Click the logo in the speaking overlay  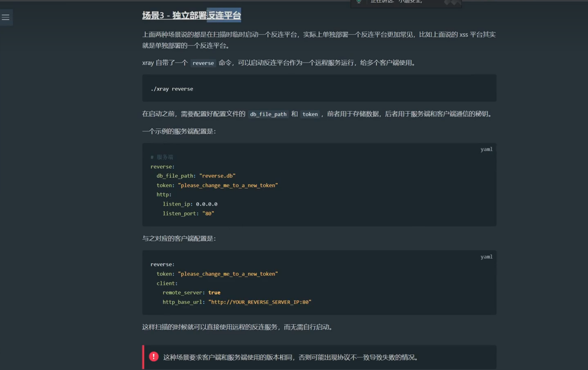(x=452, y=2)
